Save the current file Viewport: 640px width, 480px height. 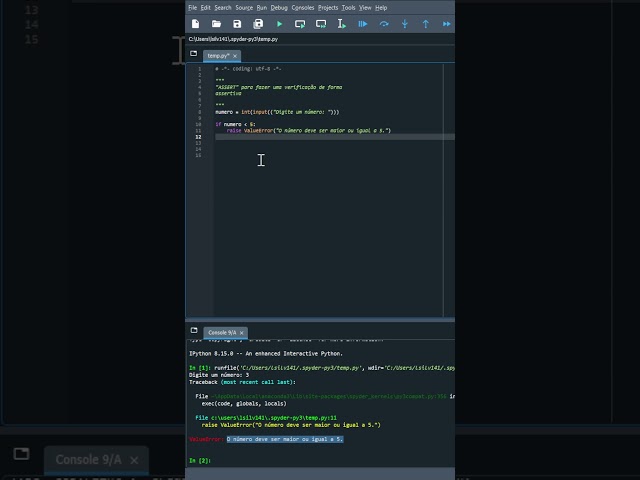237,24
